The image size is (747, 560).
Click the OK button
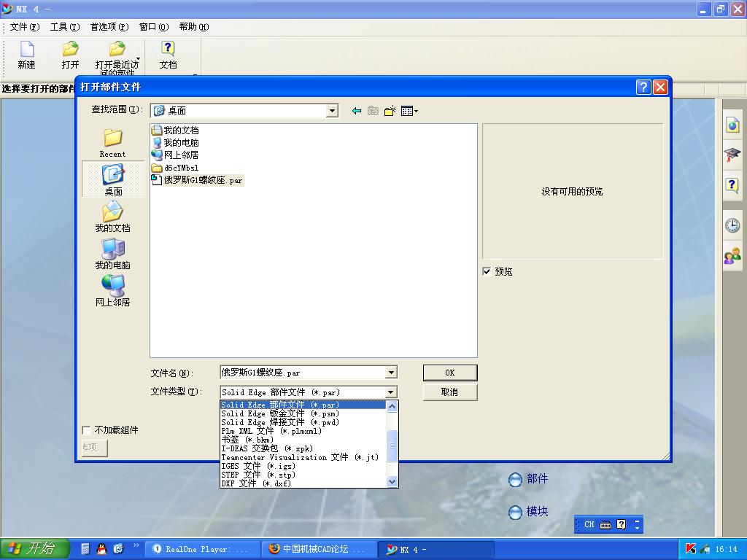click(449, 373)
